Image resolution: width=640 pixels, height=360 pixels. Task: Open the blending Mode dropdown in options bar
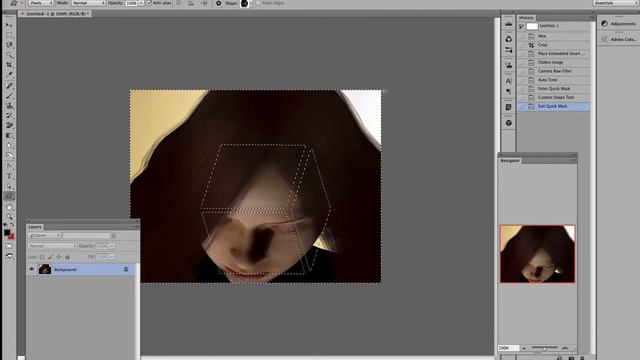pos(88,3)
